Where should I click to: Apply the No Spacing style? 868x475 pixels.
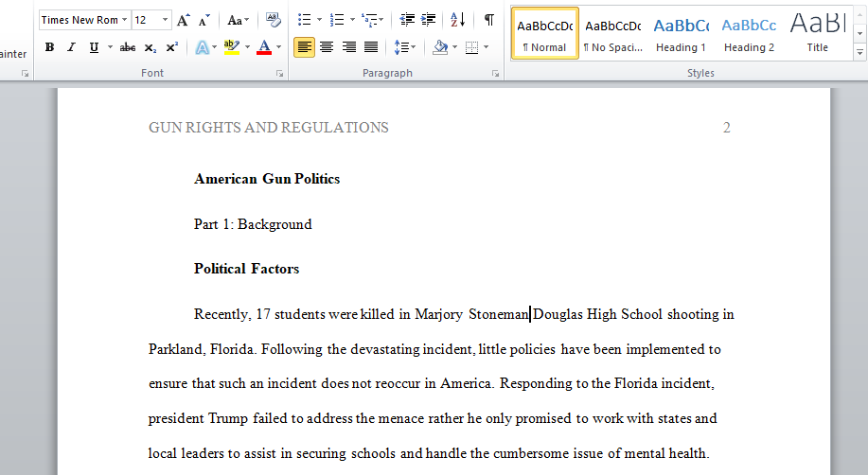point(612,34)
